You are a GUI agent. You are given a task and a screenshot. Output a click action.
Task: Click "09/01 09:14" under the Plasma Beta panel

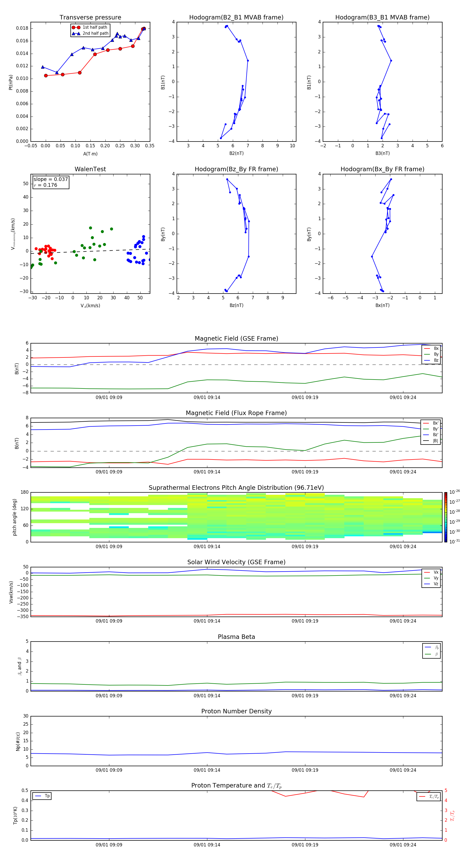coord(207,696)
